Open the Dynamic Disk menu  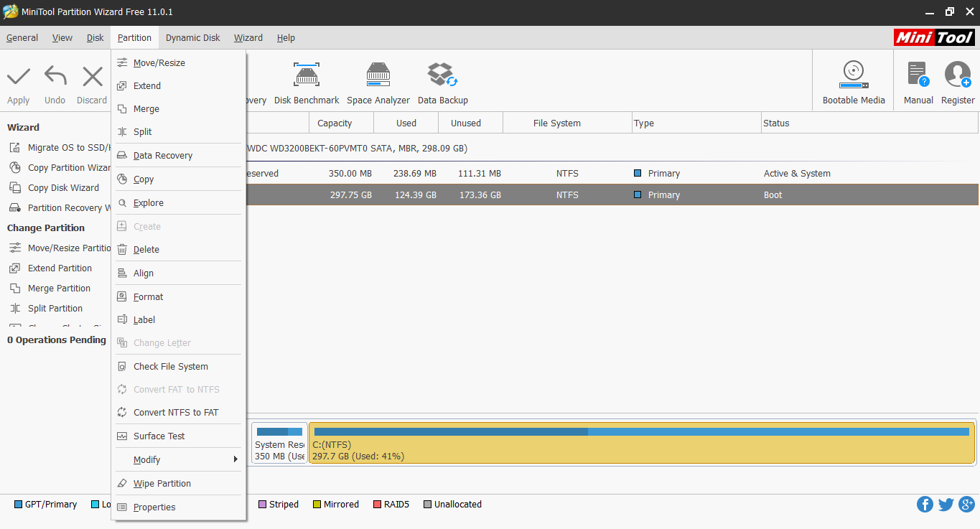click(x=192, y=37)
